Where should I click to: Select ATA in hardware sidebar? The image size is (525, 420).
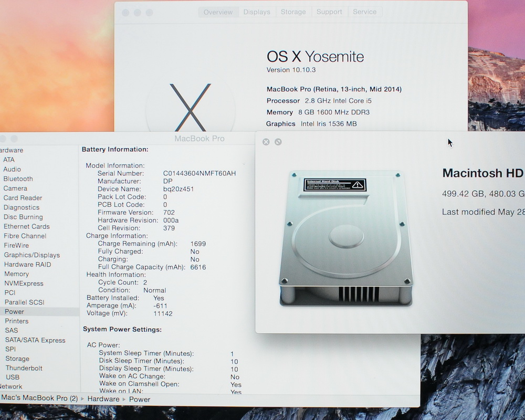tap(9, 160)
